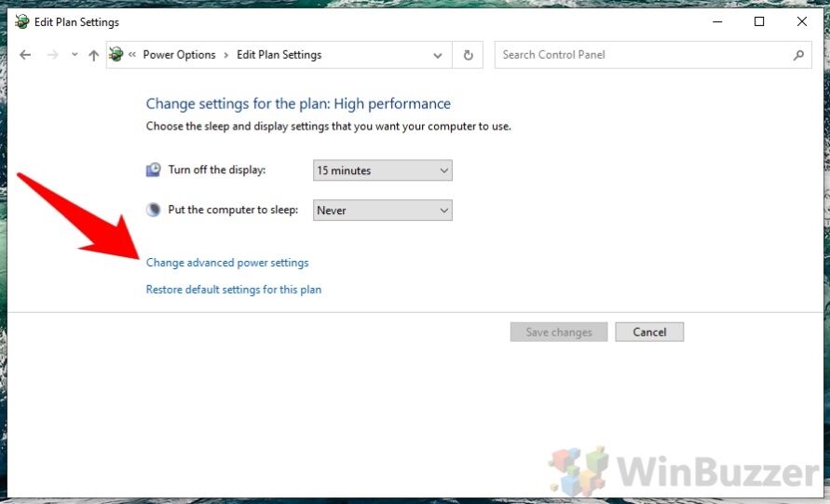Open the Turn off the display dropdown
This screenshot has height=504, width=830.
(383, 170)
